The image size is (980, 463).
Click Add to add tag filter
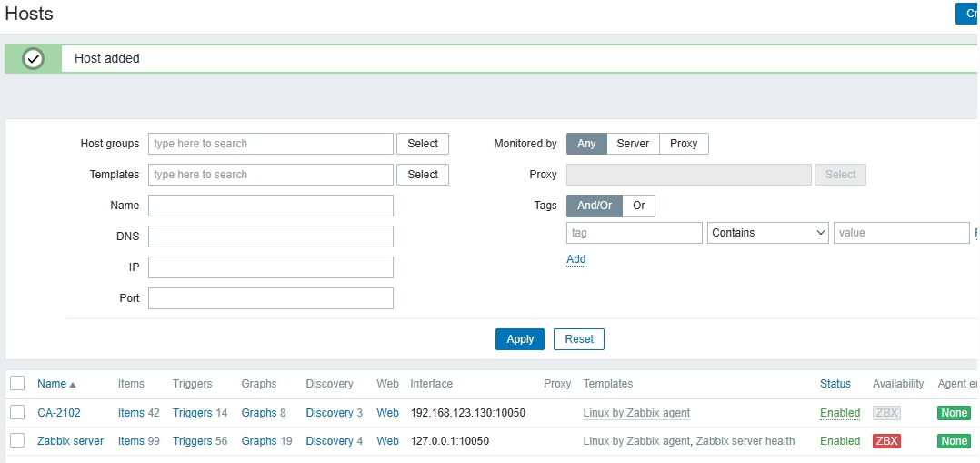tap(575, 259)
